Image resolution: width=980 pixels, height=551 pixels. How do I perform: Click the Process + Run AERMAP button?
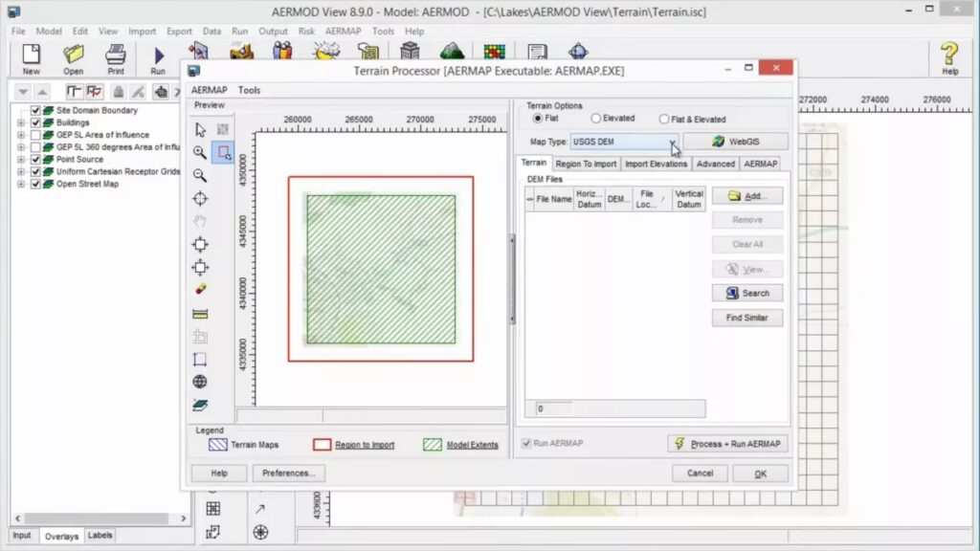pyautogui.click(x=727, y=444)
